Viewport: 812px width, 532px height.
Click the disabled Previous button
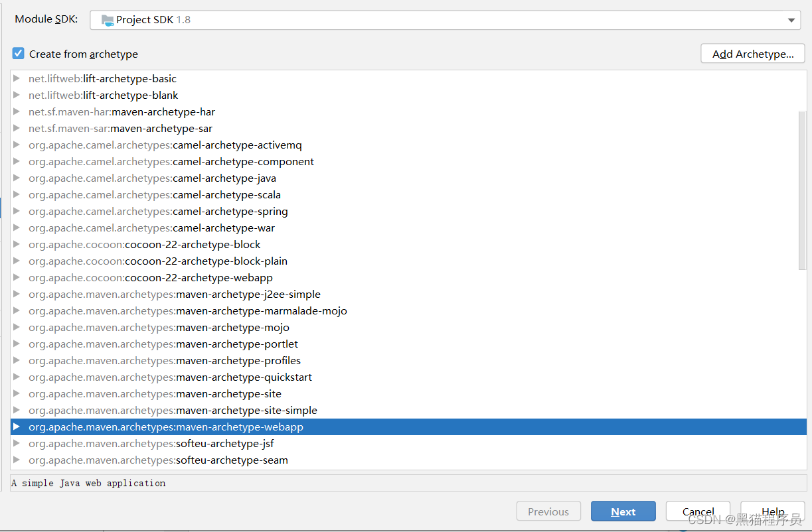pyautogui.click(x=548, y=511)
